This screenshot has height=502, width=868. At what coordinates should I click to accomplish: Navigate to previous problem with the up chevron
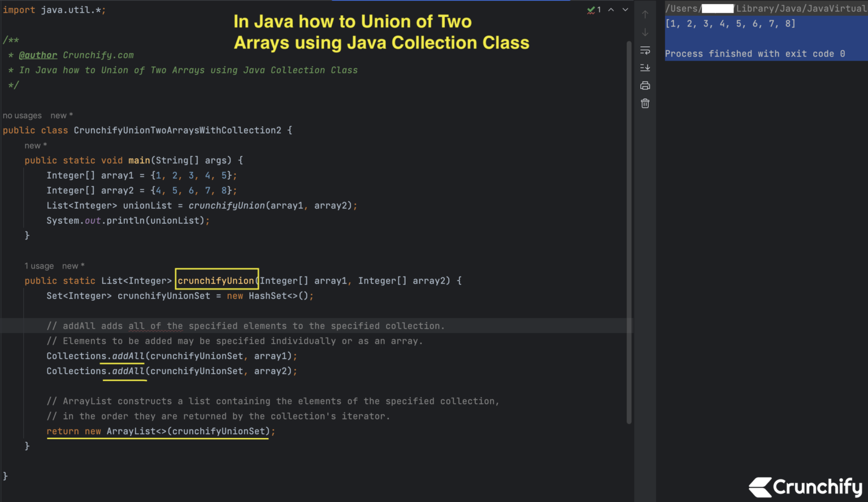point(611,10)
